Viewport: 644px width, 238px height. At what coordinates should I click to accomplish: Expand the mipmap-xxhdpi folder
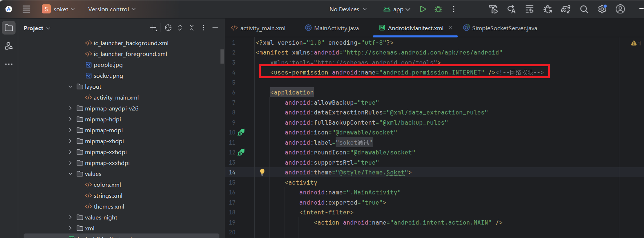[70, 152]
